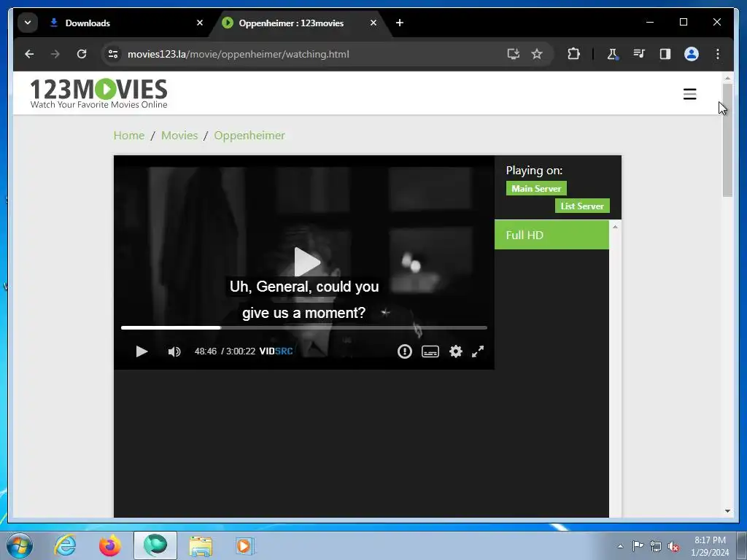Toggle the browser side panel
Image resolution: width=747 pixels, height=560 pixels.
[x=665, y=54]
